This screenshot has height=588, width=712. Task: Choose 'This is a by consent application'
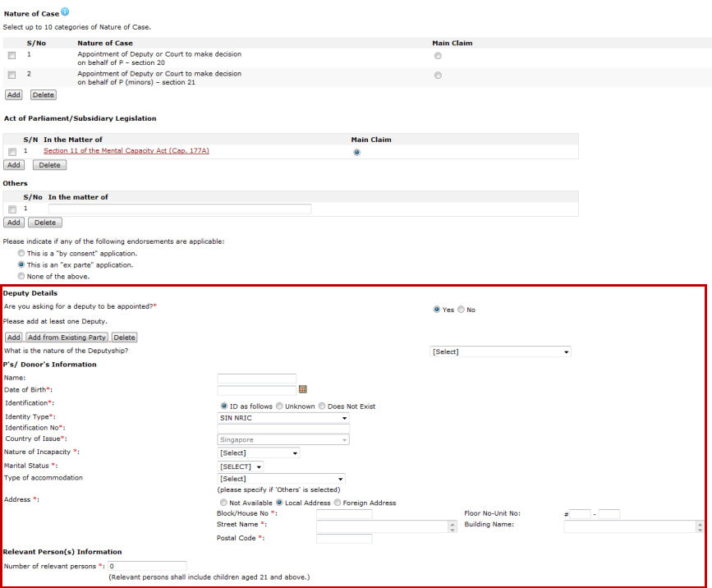[x=21, y=254]
